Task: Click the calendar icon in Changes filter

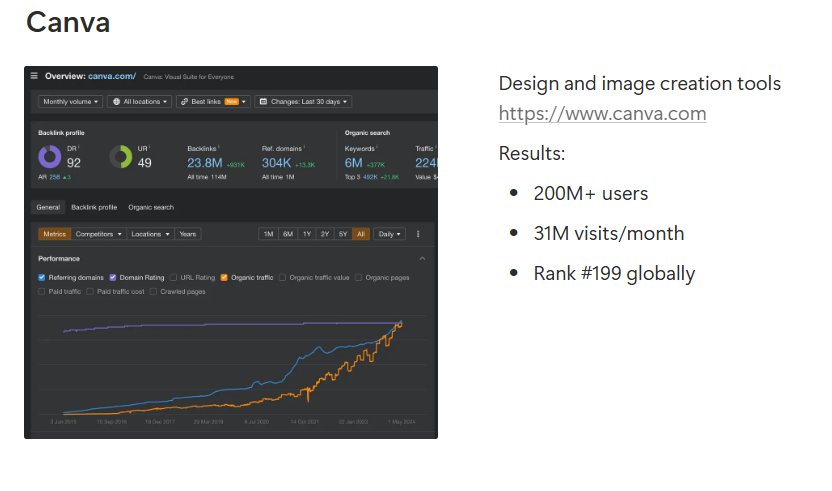Action: (x=263, y=101)
